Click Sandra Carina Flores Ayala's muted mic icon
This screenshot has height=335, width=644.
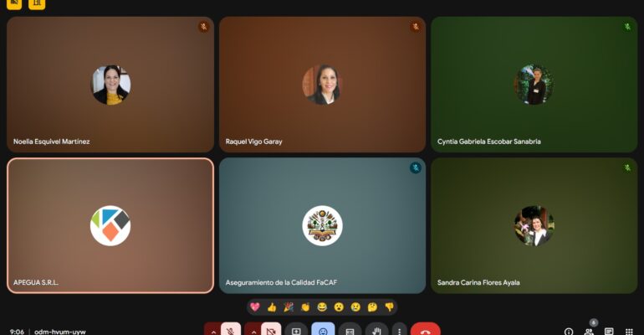[627, 167]
